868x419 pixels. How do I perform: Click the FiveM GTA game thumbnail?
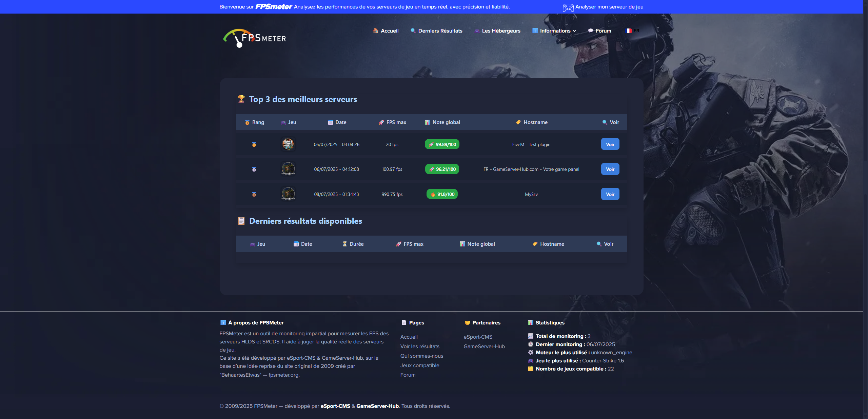pos(288,144)
